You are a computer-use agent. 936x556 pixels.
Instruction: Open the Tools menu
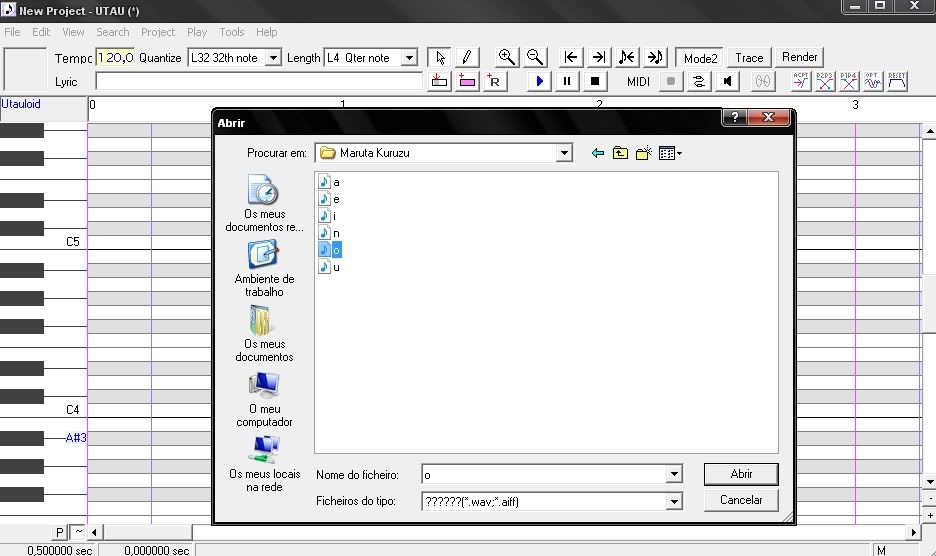[x=231, y=32]
